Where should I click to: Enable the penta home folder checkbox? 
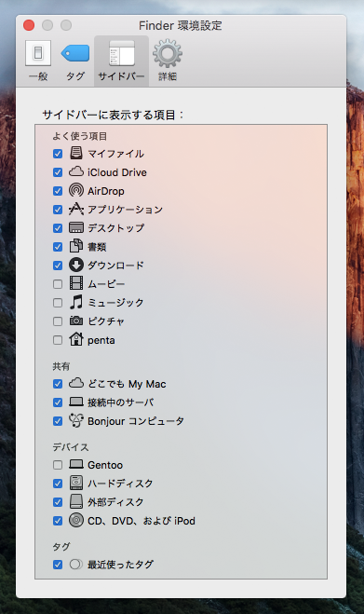58,340
